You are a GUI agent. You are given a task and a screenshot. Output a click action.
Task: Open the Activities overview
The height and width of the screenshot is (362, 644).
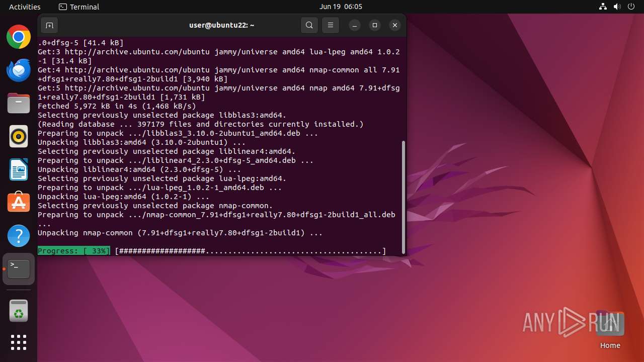tap(25, 7)
